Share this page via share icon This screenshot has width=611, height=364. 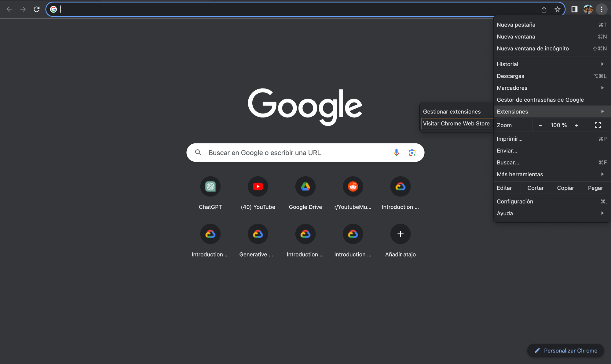click(544, 9)
